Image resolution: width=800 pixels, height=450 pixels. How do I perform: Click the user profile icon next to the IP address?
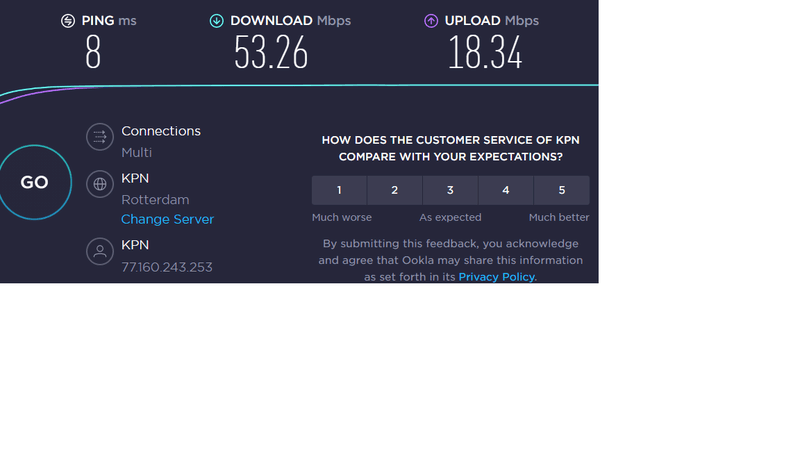pos(99,251)
